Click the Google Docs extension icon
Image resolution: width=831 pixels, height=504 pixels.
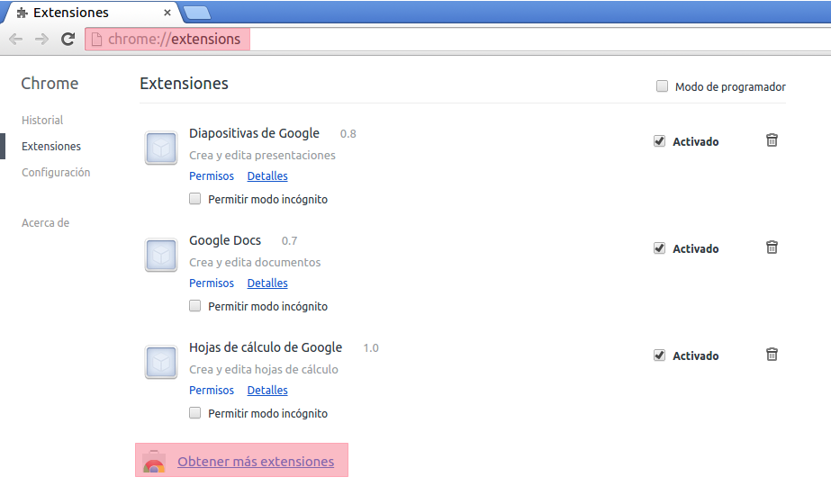pyautogui.click(x=161, y=256)
